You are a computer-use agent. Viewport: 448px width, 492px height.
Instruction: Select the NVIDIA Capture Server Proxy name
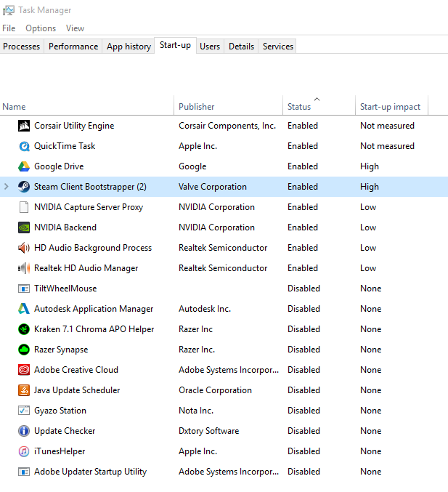click(x=89, y=207)
